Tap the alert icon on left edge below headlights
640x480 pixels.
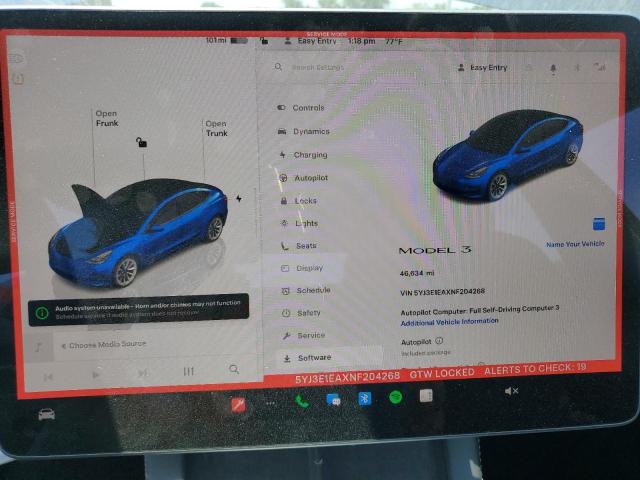point(18,79)
